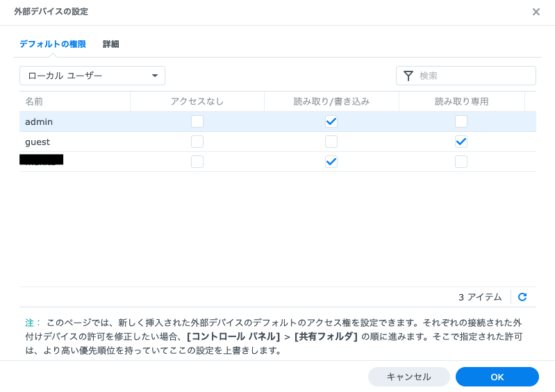Click the dialog title 外部デバイスの設定
This screenshot has height=392, width=555.
pyautogui.click(x=51, y=12)
